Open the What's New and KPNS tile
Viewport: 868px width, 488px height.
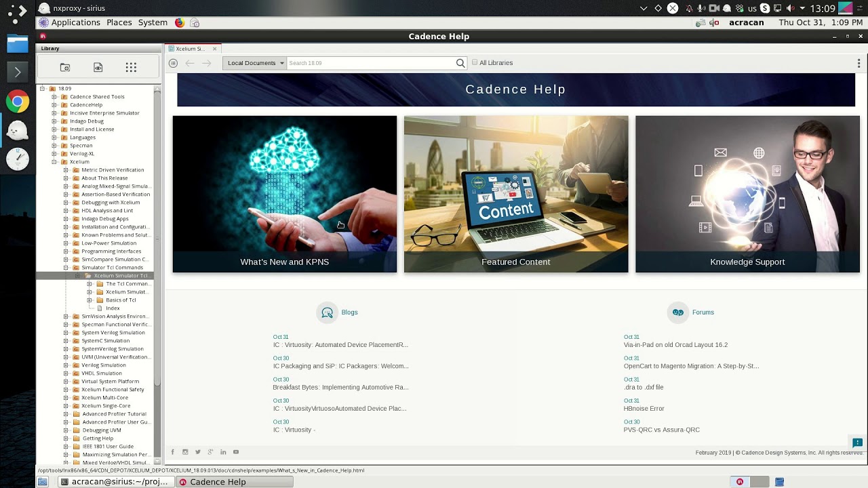(x=285, y=195)
